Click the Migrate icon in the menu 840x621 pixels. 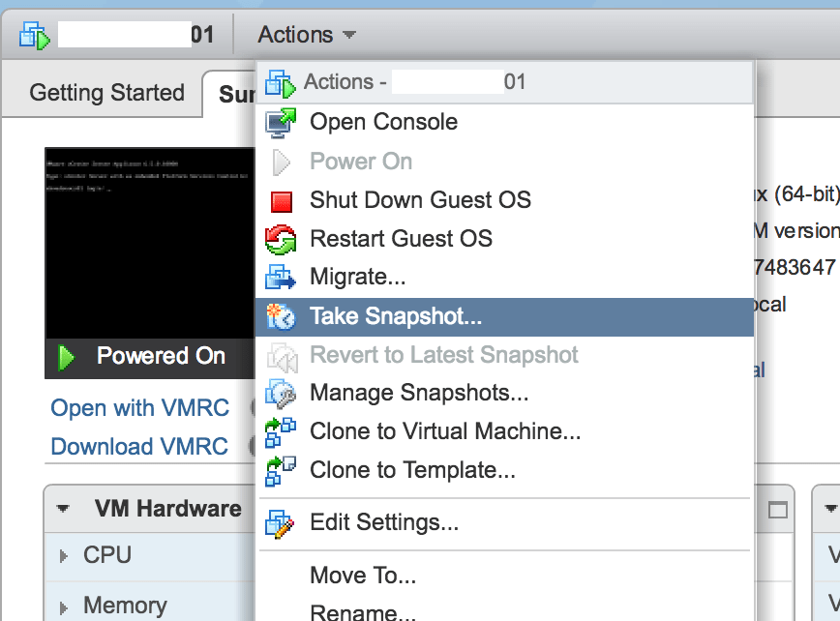281,278
